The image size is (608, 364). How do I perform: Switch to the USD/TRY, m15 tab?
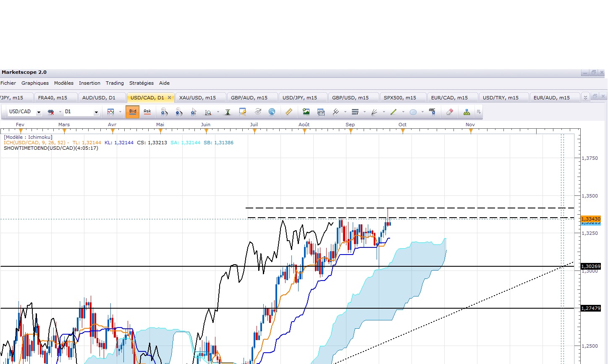(503, 98)
